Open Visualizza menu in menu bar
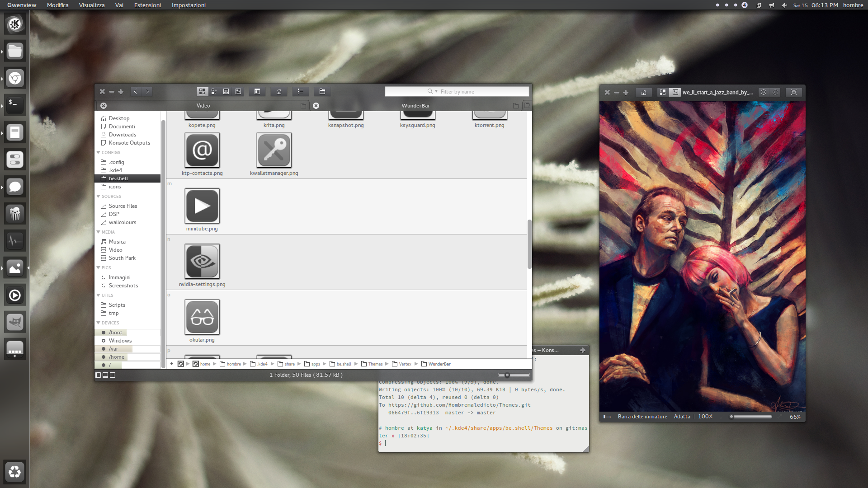Viewport: 868px width, 488px height. coord(92,5)
